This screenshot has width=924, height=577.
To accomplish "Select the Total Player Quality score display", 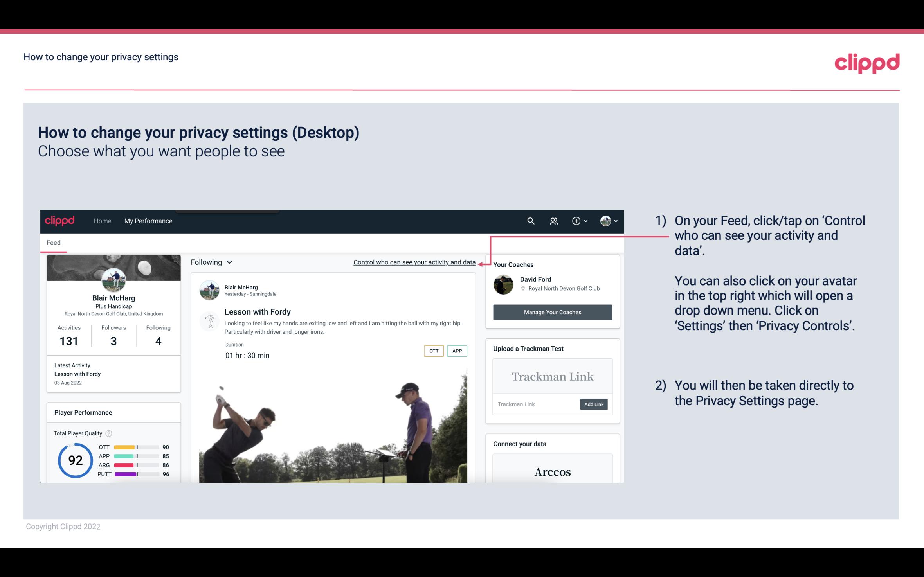I will pyautogui.click(x=75, y=459).
